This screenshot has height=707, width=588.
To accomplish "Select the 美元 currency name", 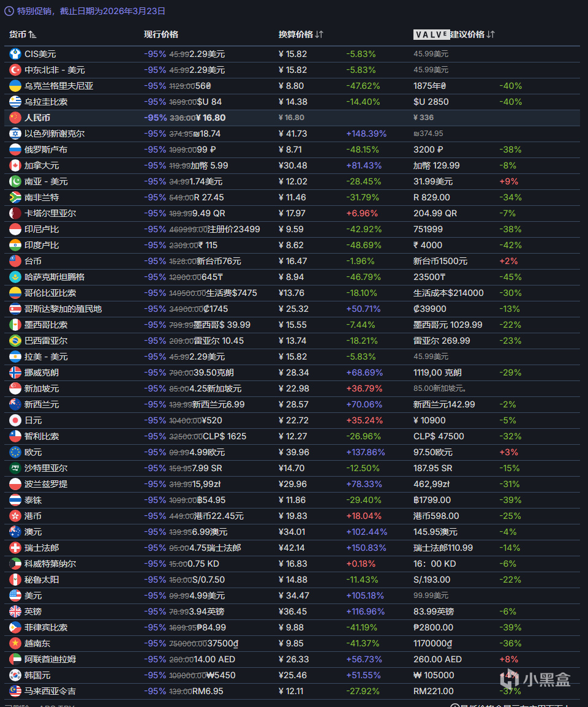I will click(33, 595).
